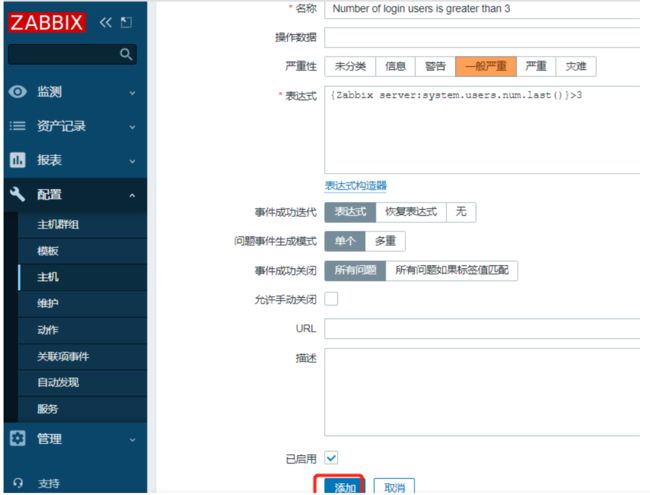Open the 服务 submenu item
The image size is (650, 495).
coord(82,409)
